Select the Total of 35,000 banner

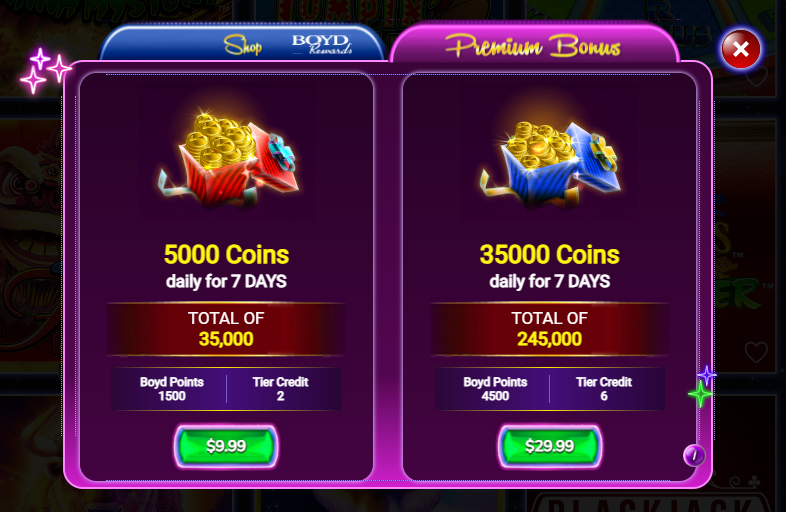pos(226,329)
